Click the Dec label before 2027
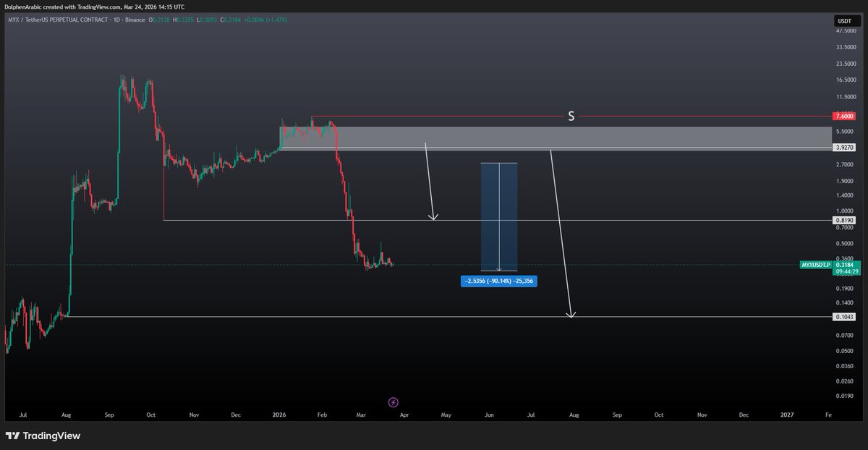The height and width of the screenshot is (450, 868). (x=744, y=415)
